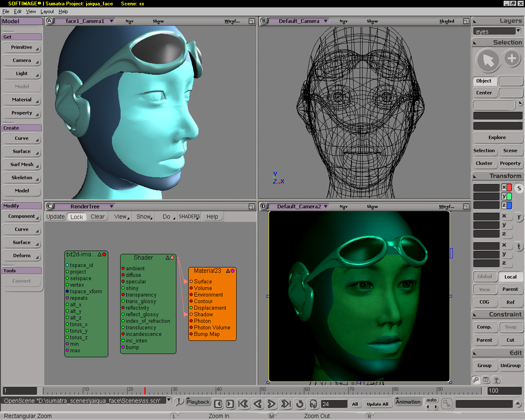The height and width of the screenshot is (420, 525).
Task: Toggle the red X axis button
Action: (507, 187)
